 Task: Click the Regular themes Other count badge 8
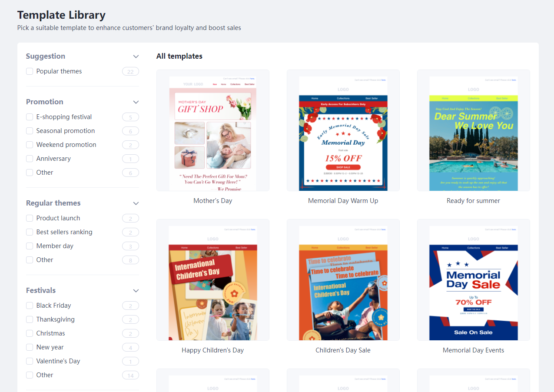click(130, 260)
